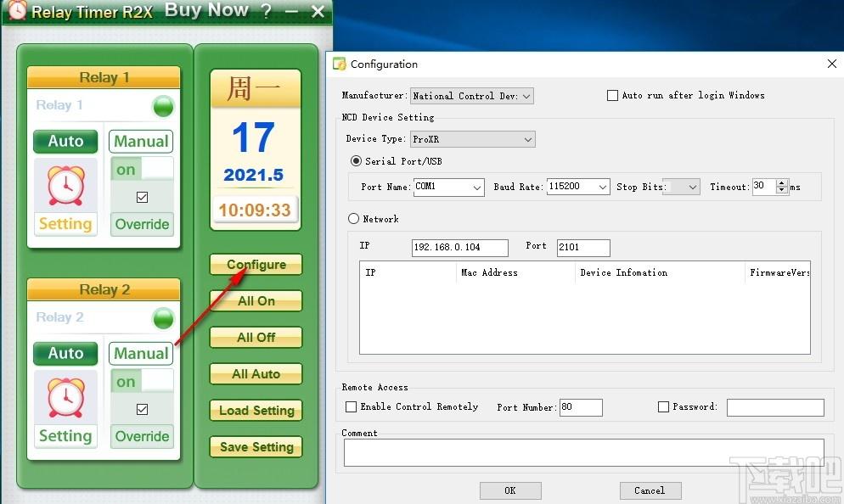
Task: Click the Device Infomation column header
Action: [x=660, y=272]
